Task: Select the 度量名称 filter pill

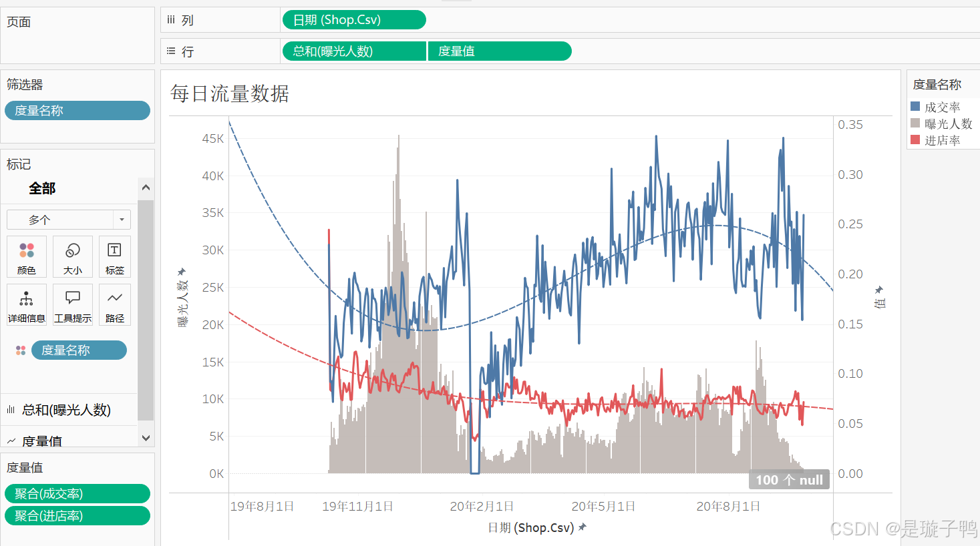Action: (x=77, y=111)
